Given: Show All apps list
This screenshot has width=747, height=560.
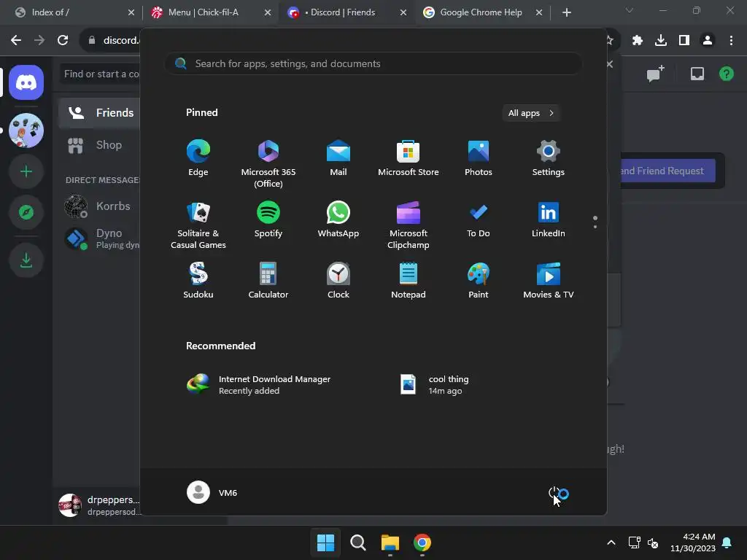Looking at the screenshot, I should pos(531,113).
